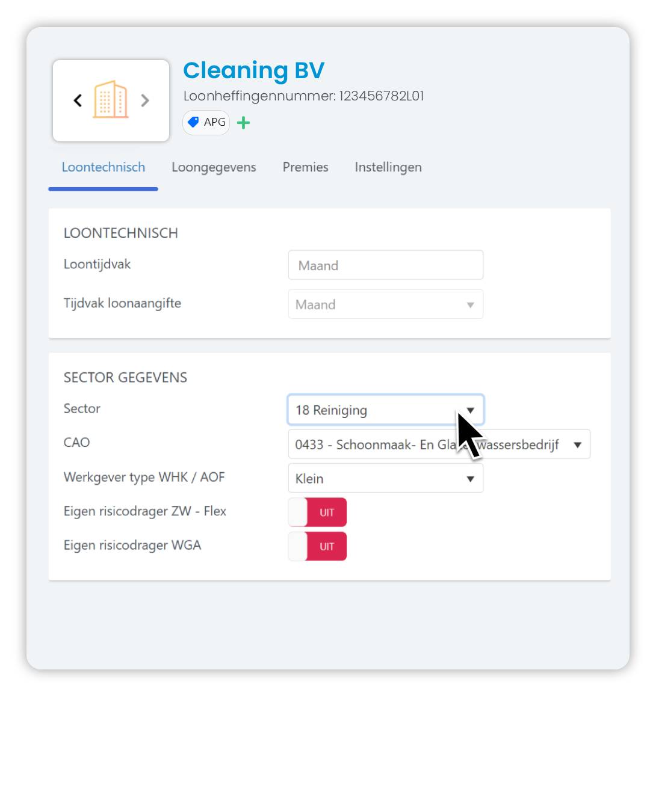The image size is (650, 812).
Task: Add a new tag with green plus
Action: click(243, 123)
